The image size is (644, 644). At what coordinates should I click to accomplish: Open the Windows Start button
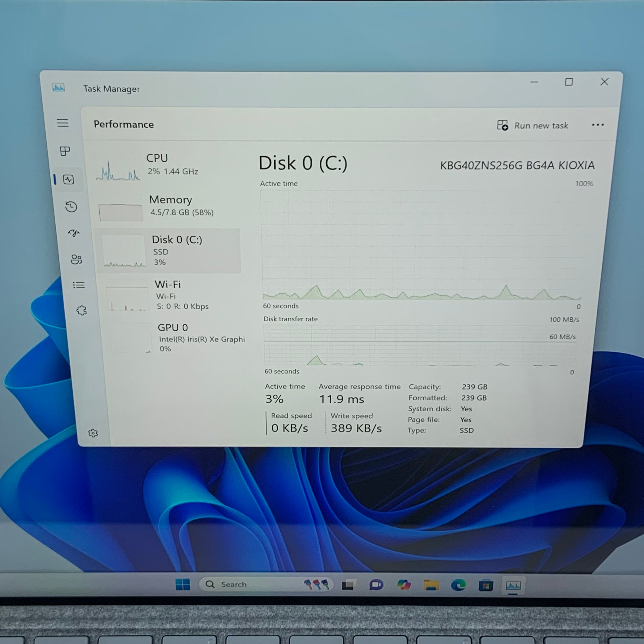click(183, 584)
